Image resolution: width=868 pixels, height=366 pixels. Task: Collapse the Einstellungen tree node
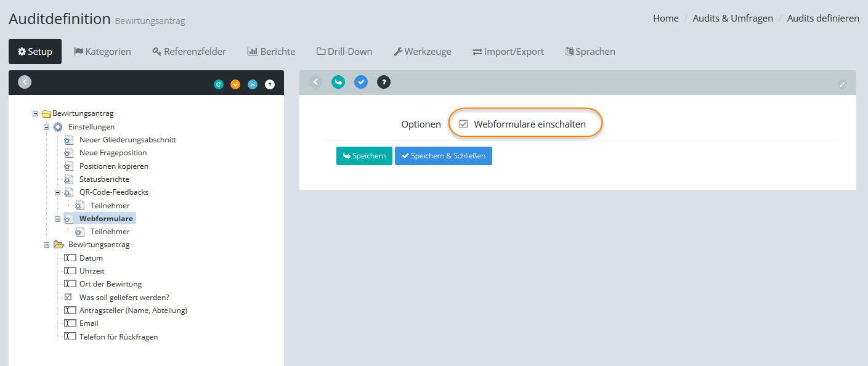tap(47, 127)
